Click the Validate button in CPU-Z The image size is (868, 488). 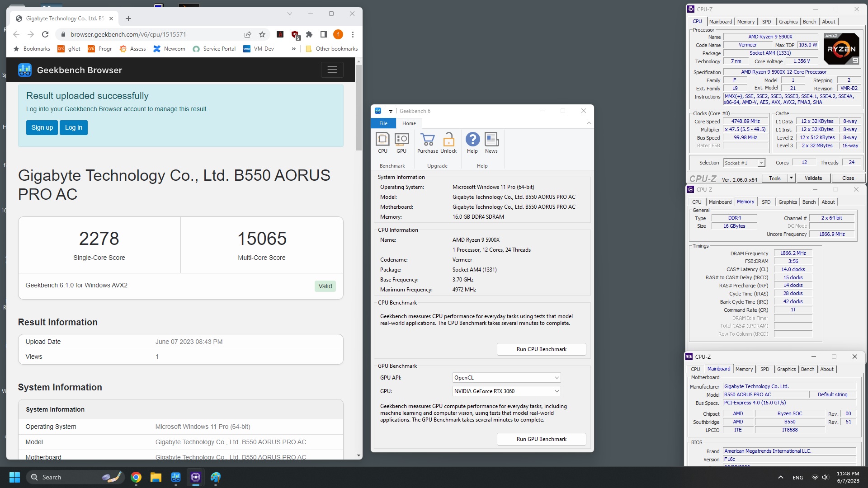point(813,178)
